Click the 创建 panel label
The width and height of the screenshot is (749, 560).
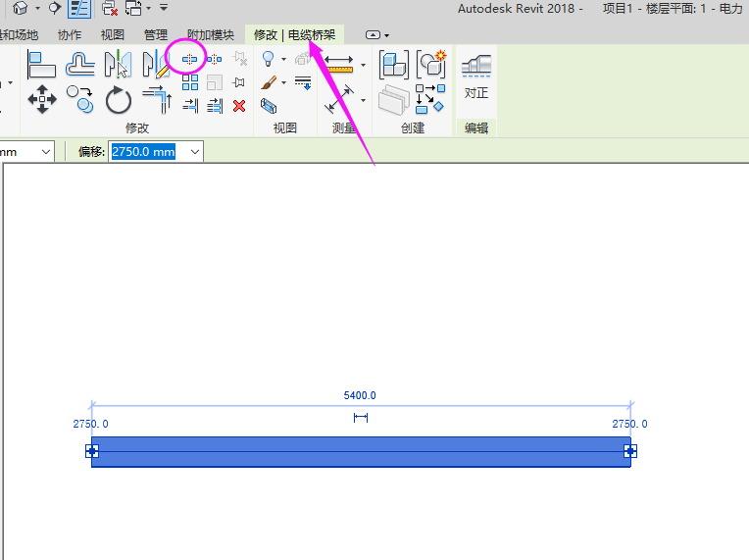[x=413, y=128]
